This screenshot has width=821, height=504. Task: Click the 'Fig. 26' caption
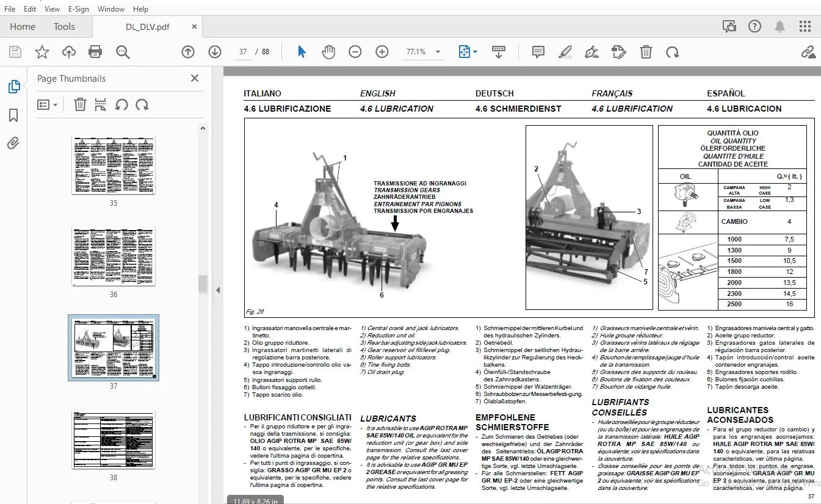click(255, 312)
